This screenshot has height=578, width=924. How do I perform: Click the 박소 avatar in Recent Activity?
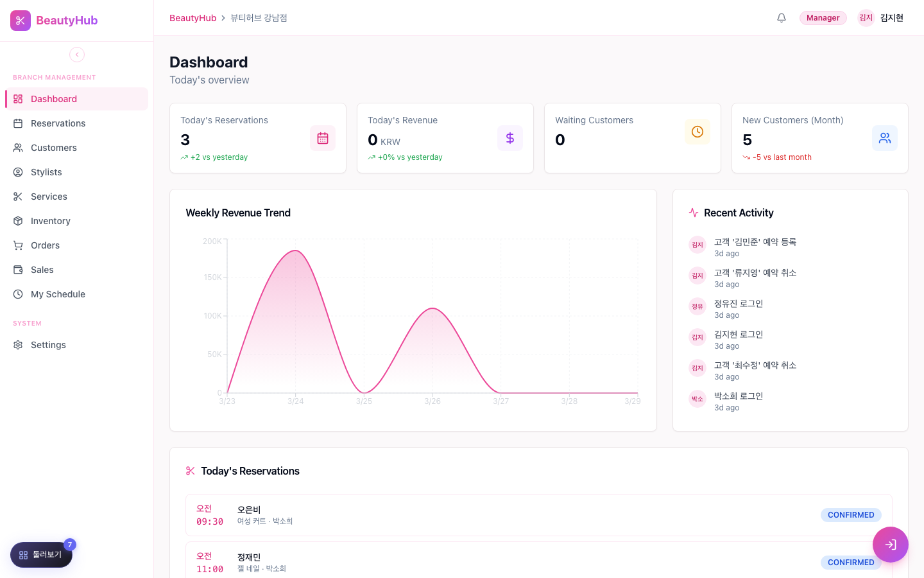tap(697, 399)
